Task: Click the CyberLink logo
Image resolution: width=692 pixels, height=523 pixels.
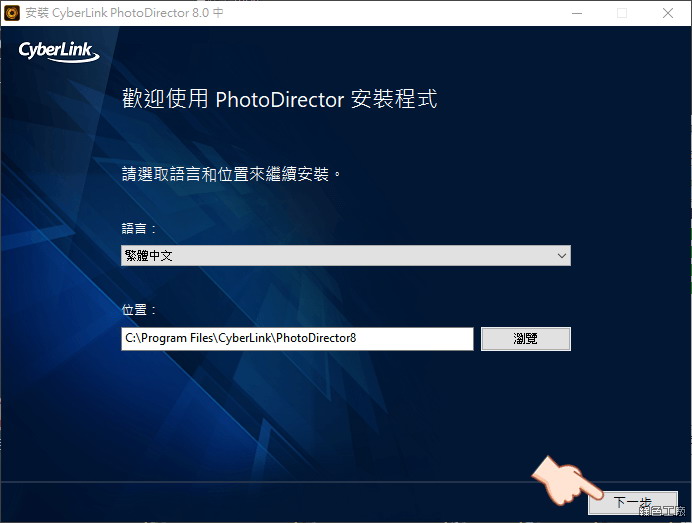Action: (x=59, y=51)
